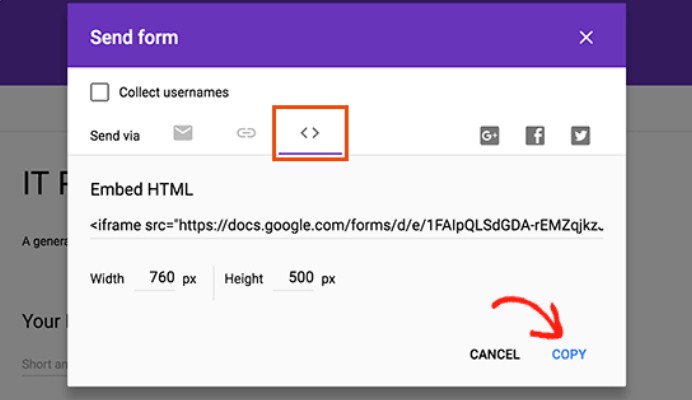Image resolution: width=692 pixels, height=400 pixels.
Task: Click the "Embed HTML" heading text
Action: (142, 190)
